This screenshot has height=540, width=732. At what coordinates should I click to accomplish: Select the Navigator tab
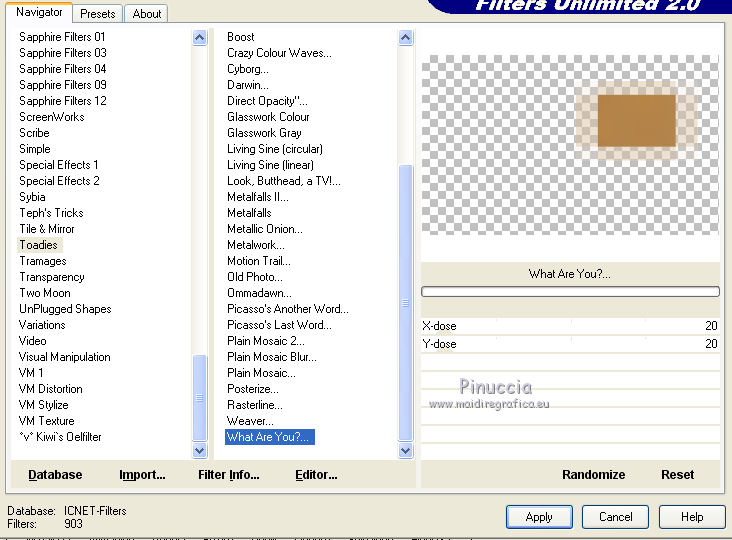click(x=39, y=12)
